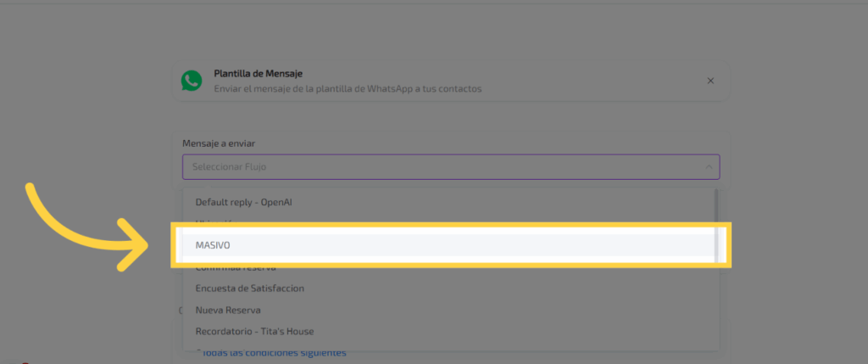Image resolution: width=868 pixels, height=364 pixels.
Task: Click the Mensaje a enviar label
Action: point(220,143)
